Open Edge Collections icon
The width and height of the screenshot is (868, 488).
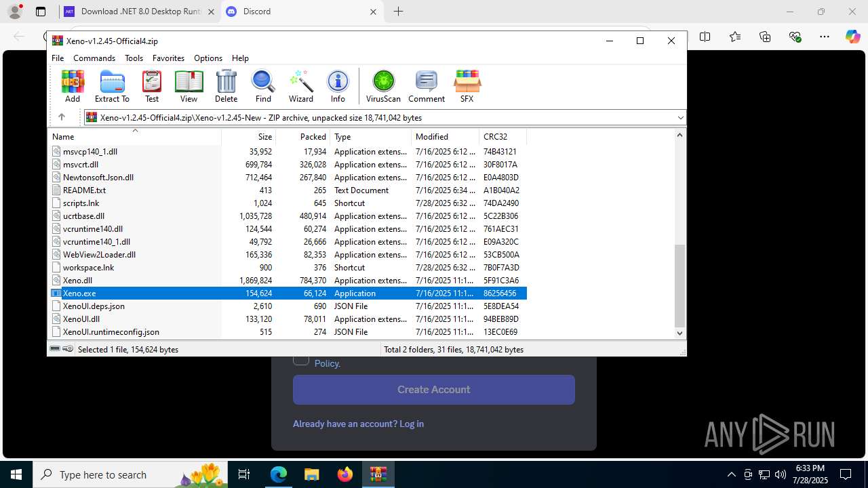click(765, 37)
